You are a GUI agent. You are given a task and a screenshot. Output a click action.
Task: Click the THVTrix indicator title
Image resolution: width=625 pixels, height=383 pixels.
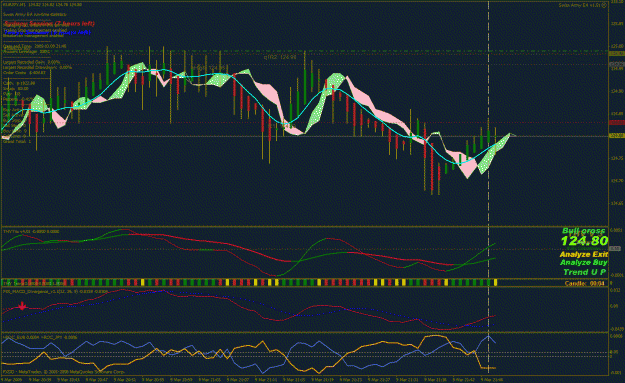[x=31, y=231]
